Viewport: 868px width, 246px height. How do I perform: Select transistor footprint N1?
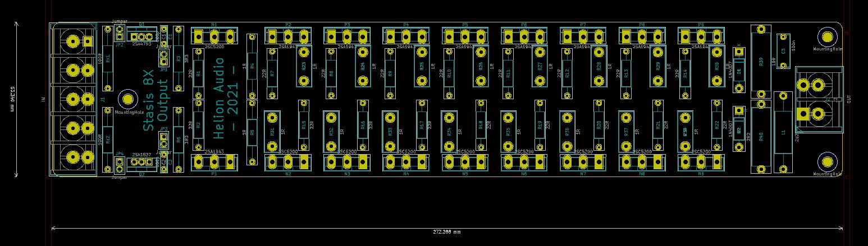[214, 36]
